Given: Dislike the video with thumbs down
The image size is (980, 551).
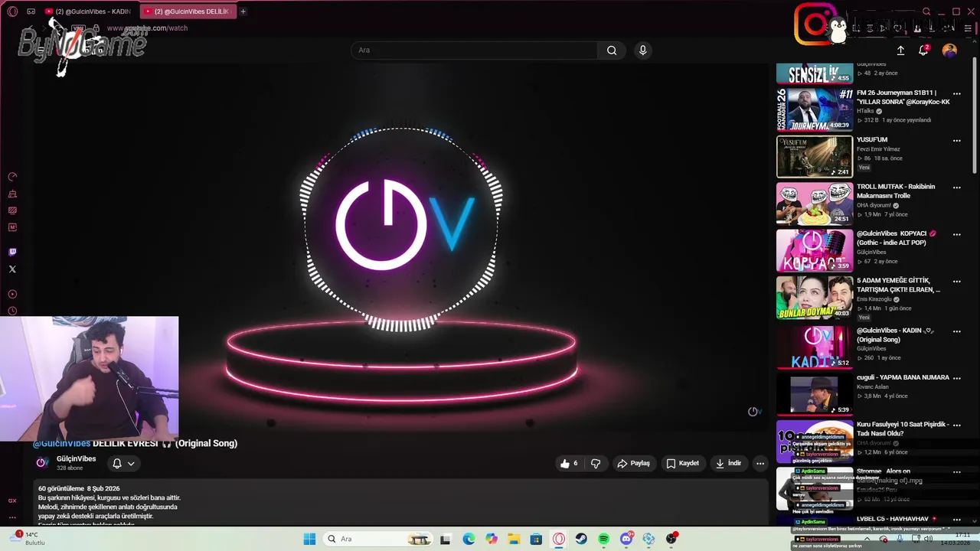Looking at the screenshot, I should 596,463.
